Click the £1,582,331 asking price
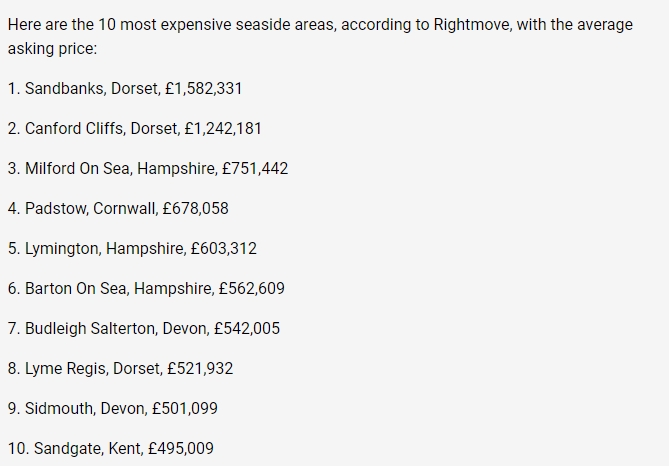The height and width of the screenshot is (466, 669). coord(203,88)
